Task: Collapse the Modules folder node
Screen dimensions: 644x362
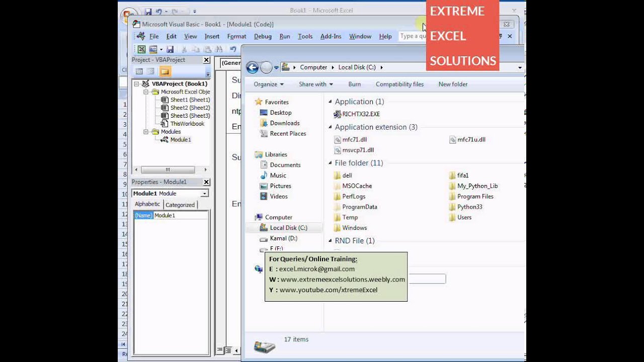Action: pos(146,132)
